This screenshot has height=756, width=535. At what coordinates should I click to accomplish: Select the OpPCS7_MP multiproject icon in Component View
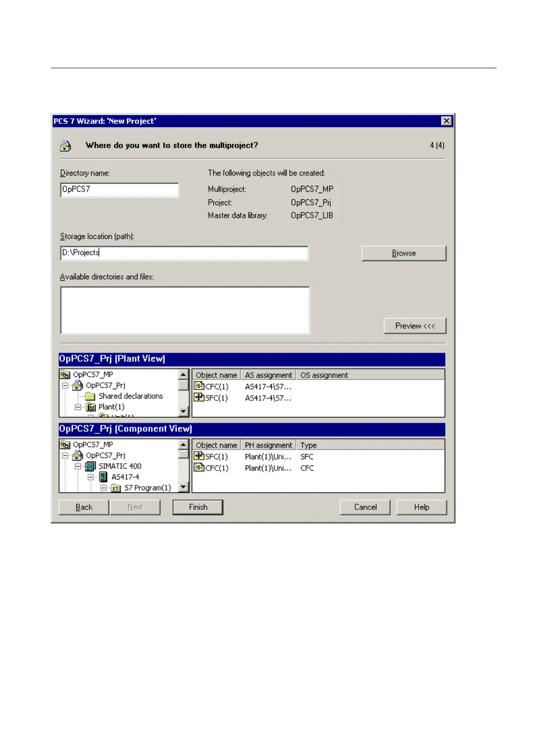[x=65, y=444]
